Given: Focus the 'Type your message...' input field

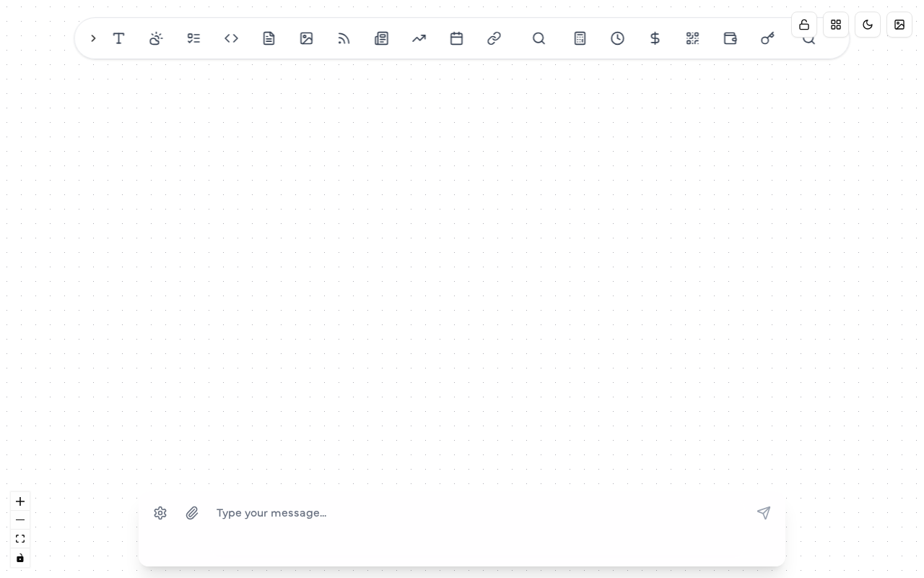Looking at the screenshot, I should [476, 513].
